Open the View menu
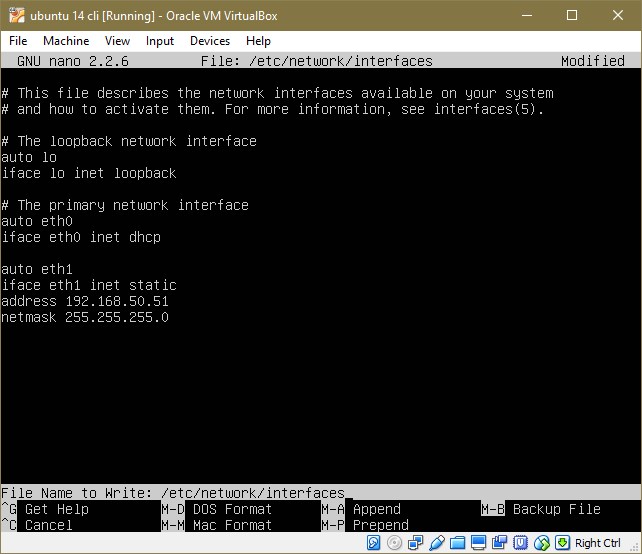This screenshot has width=642, height=554. (117, 41)
